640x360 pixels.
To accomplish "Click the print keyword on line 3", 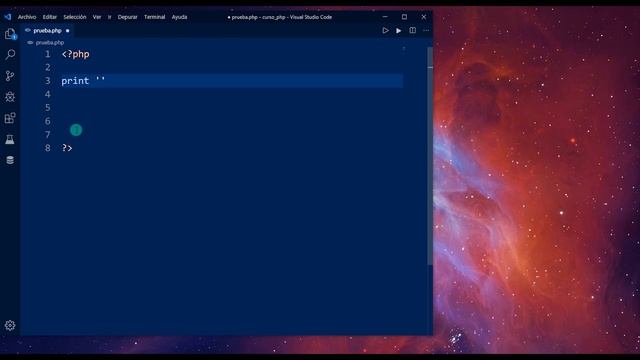I will 75,81.
